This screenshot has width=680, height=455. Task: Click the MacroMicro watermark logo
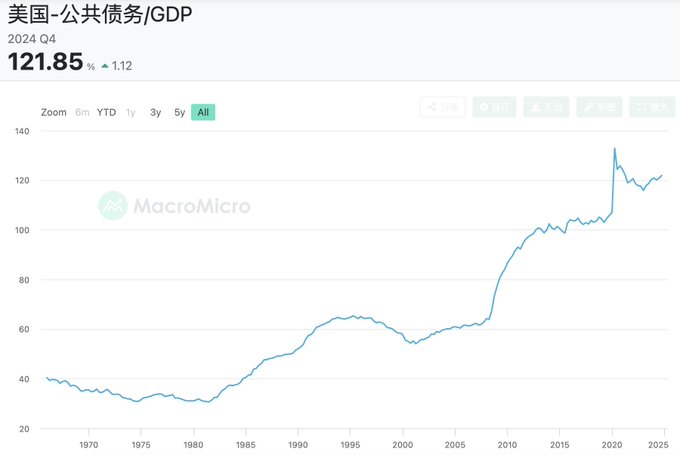[174, 206]
